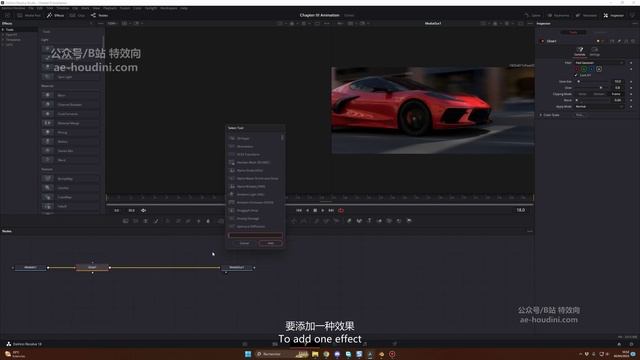
Task: Click the Select Tool list scrollbar
Action: click(282, 138)
